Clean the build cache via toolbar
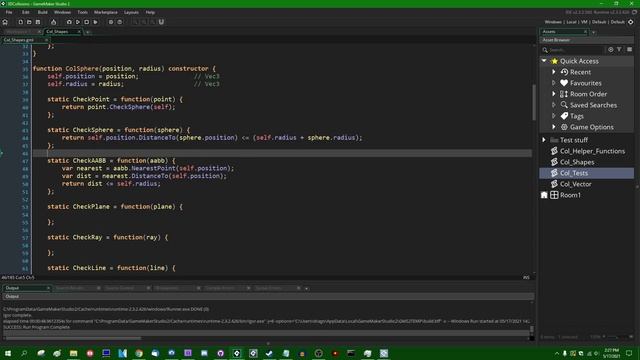 (x=96, y=22)
